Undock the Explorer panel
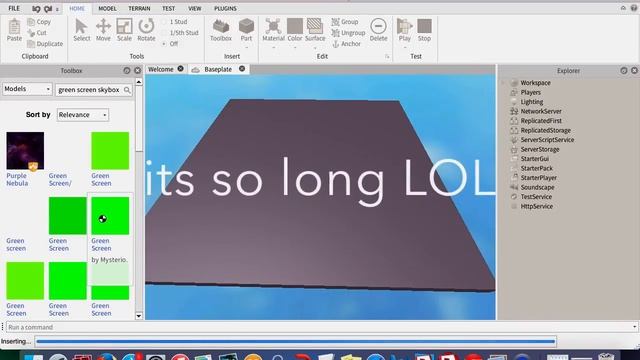Image resolution: width=640 pixels, height=360 pixels. pos(624,71)
